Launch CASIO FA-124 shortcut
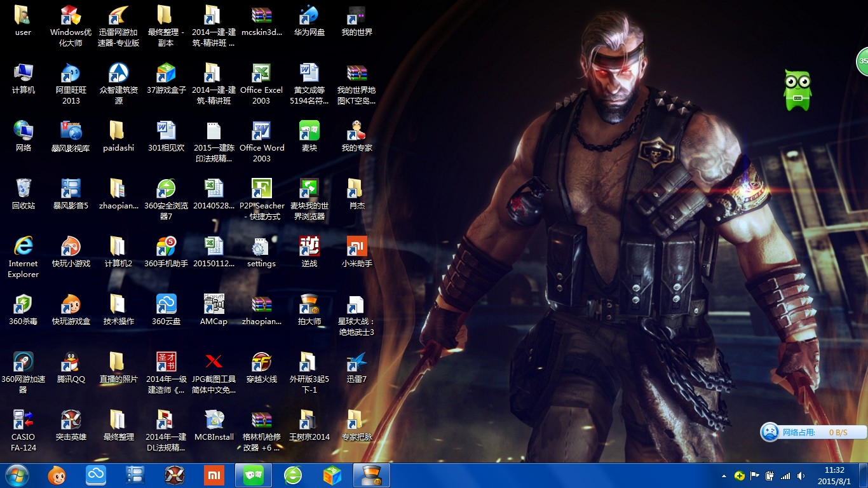868x488 pixels. (23, 431)
